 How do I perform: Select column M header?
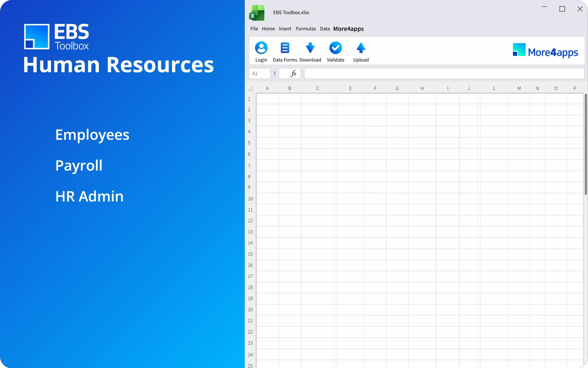519,88
